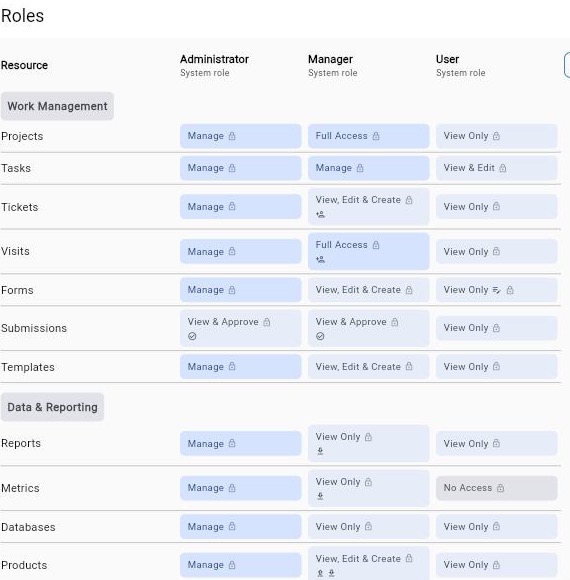Image resolution: width=570 pixels, height=580 pixels.
Task: Click lock icon in Manager Tasks Manage cell
Action: 360,168
